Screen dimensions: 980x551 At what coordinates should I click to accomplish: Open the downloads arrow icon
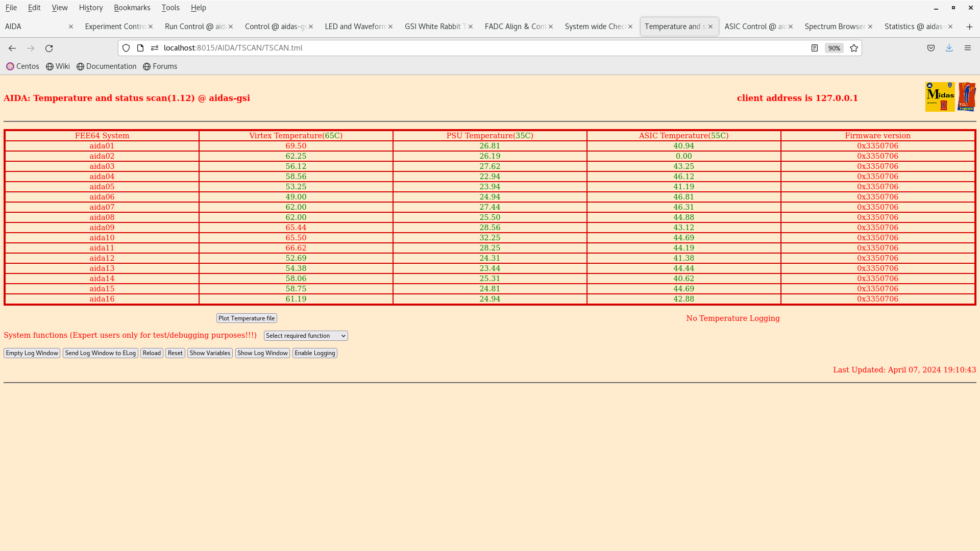pos(949,48)
